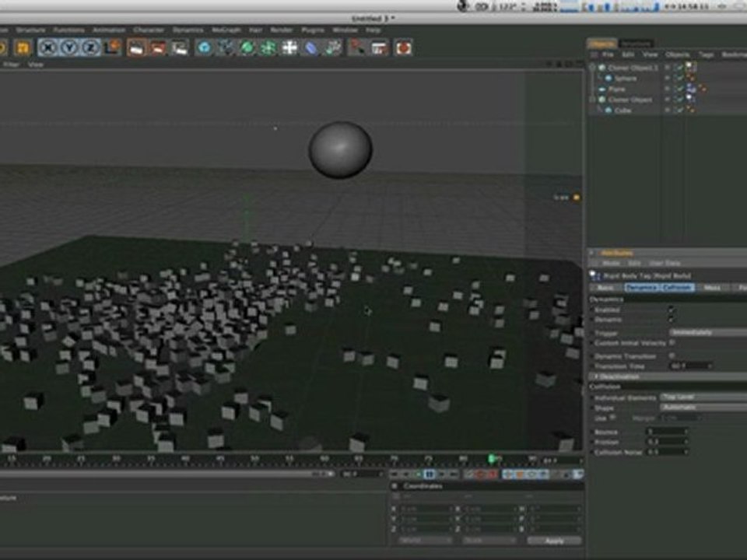
Task: Toggle green checkmark for Sphere
Action: [x=679, y=78]
